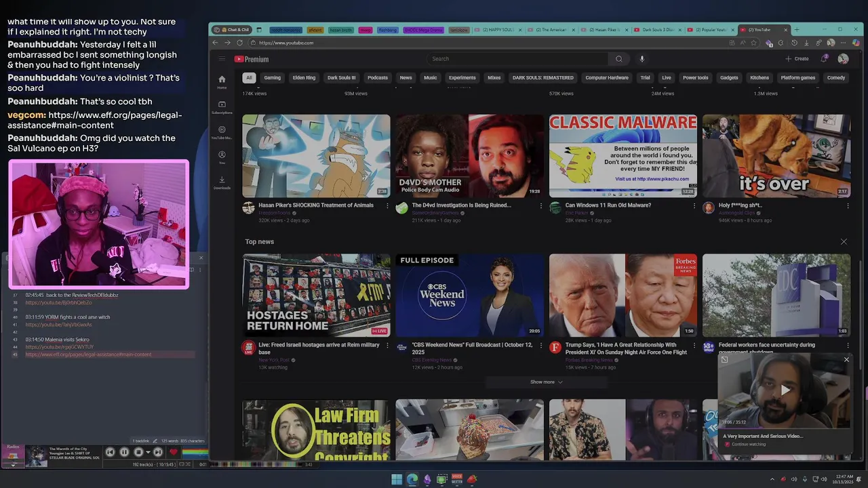Expand the Radios panel arrow

click(x=13, y=465)
